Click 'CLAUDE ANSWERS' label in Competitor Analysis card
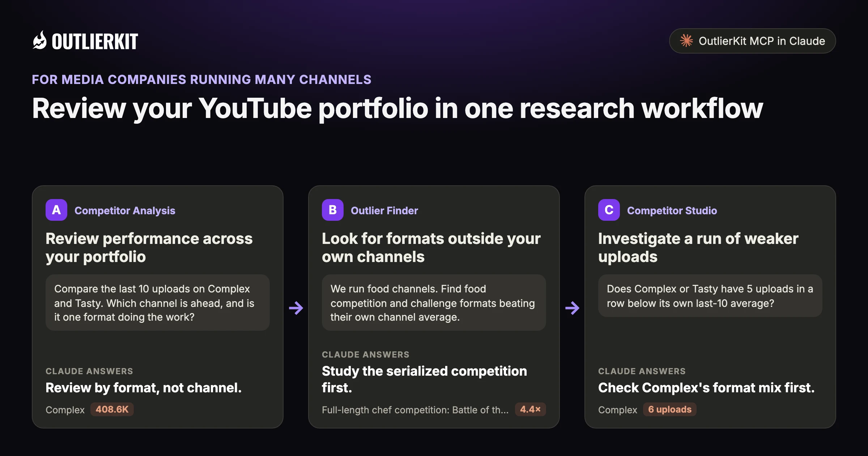Screen dimensions: 868x456 [x=89, y=371]
